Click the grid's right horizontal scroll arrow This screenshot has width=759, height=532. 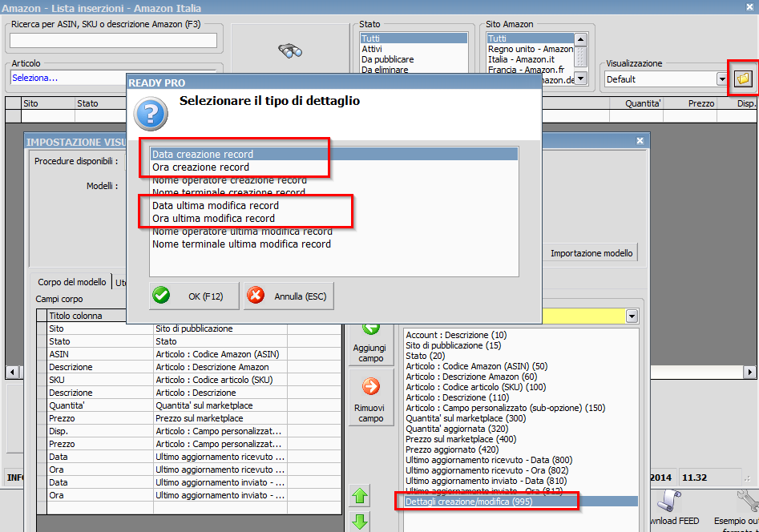[749, 372]
